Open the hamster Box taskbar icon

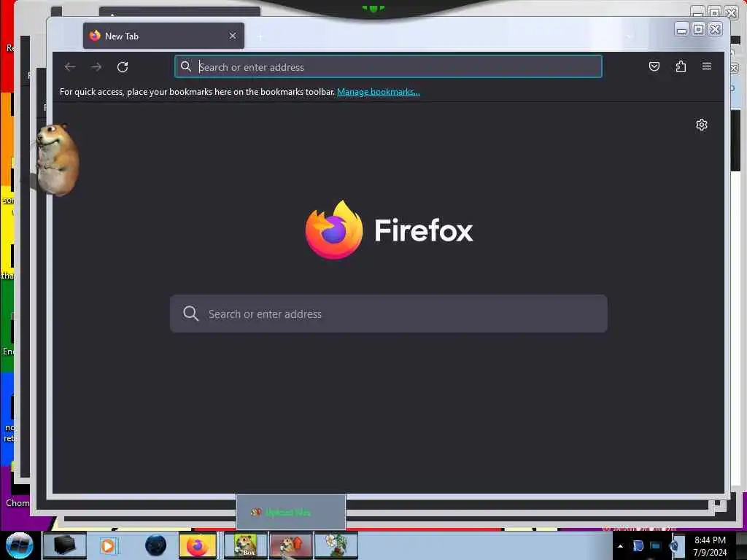click(x=245, y=545)
